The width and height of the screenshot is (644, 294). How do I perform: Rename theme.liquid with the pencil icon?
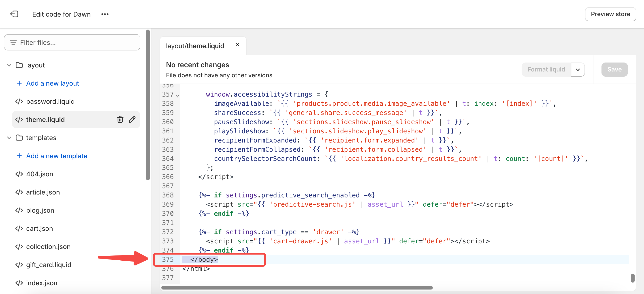132,119
